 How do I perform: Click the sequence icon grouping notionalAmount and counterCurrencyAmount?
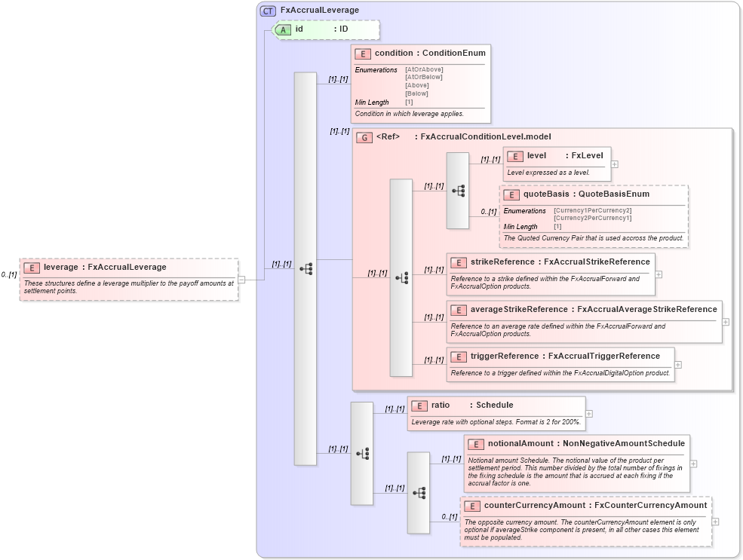point(419,493)
